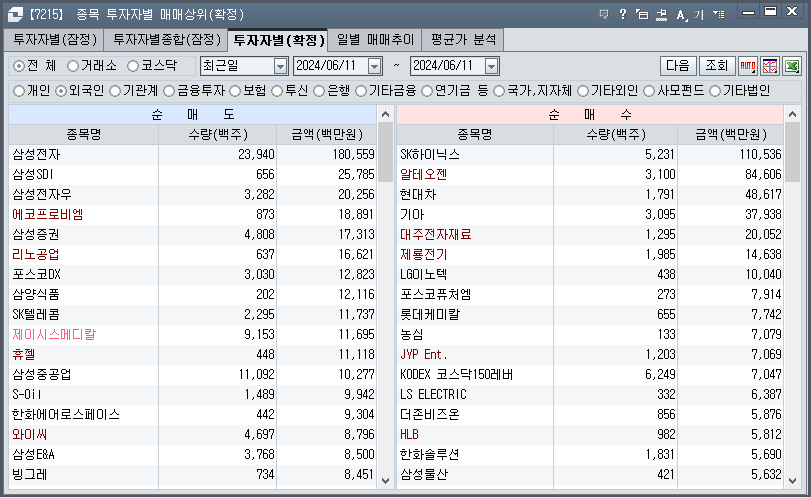
Task: Select the 은행 radio button
Action: click(x=319, y=91)
